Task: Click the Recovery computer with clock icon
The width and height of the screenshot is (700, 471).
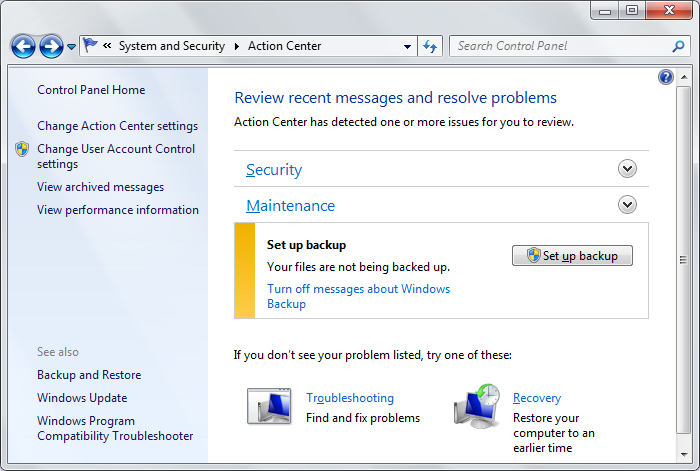Action: pyautogui.click(x=477, y=406)
